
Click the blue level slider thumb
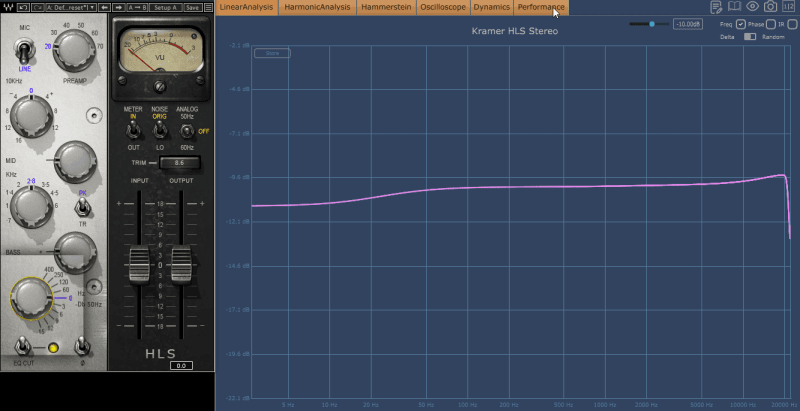click(652, 24)
